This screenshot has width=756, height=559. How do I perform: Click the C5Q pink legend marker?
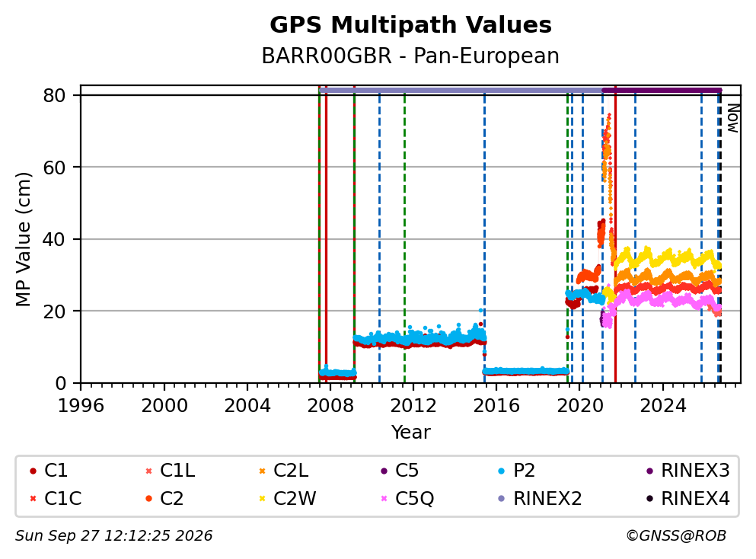pos(384,499)
